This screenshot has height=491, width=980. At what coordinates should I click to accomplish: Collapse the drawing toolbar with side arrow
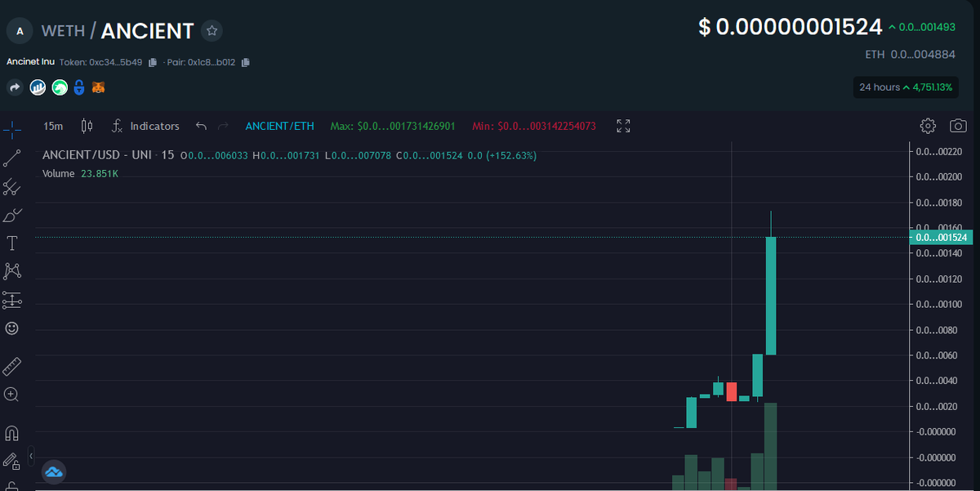tap(31, 455)
